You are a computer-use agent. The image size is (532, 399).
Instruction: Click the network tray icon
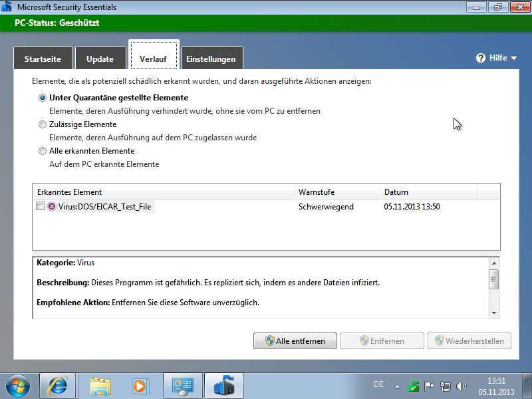(x=446, y=386)
